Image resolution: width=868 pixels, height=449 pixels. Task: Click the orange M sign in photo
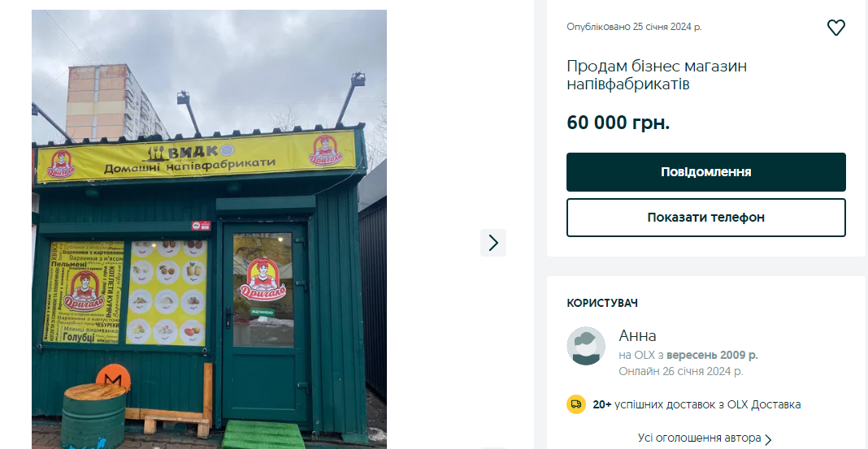pyautogui.click(x=113, y=379)
